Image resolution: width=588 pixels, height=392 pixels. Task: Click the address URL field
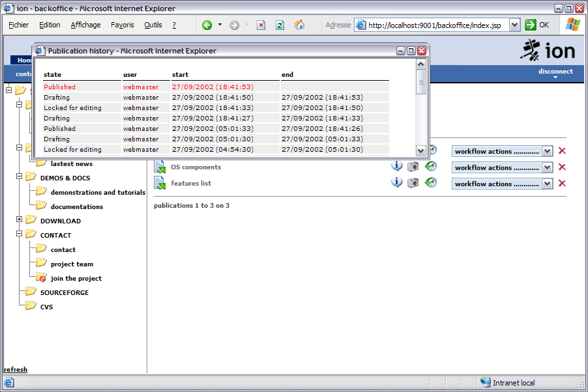point(435,25)
